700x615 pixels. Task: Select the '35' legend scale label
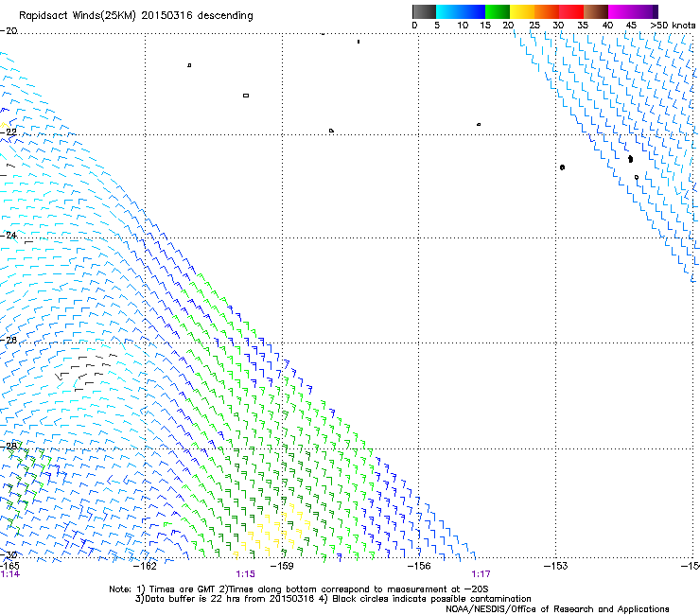(583, 26)
